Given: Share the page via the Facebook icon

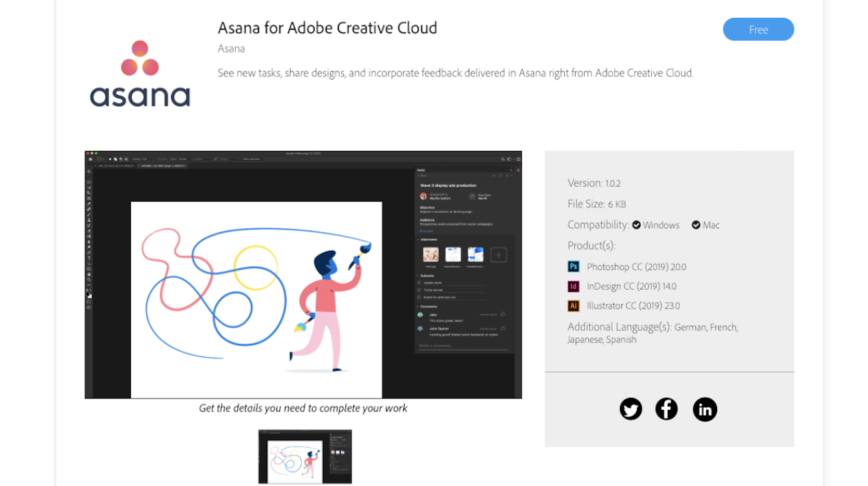Looking at the screenshot, I should click(x=666, y=409).
